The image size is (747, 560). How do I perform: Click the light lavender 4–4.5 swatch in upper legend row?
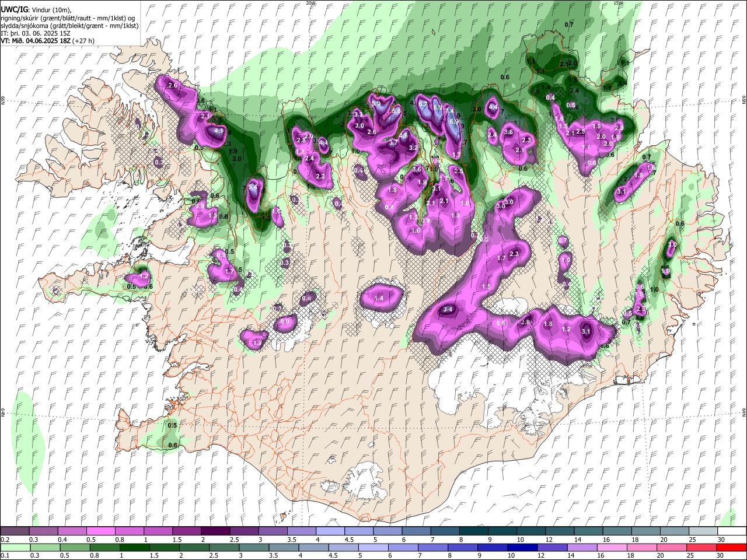click(x=330, y=531)
